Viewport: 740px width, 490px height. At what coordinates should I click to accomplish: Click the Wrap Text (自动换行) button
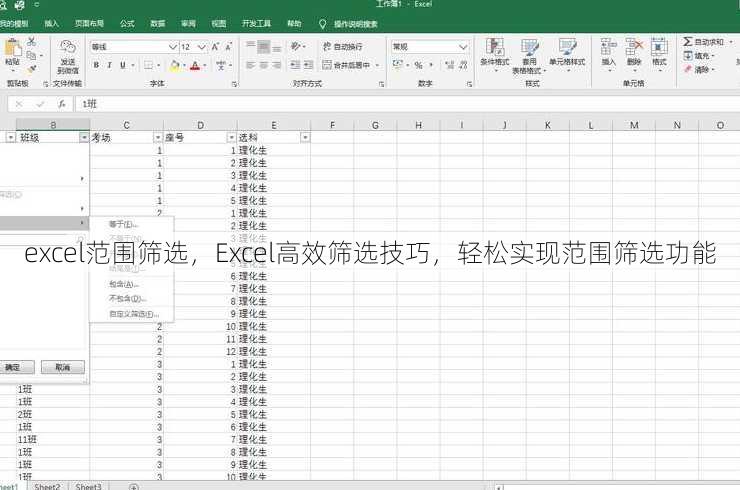[x=343, y=46]
